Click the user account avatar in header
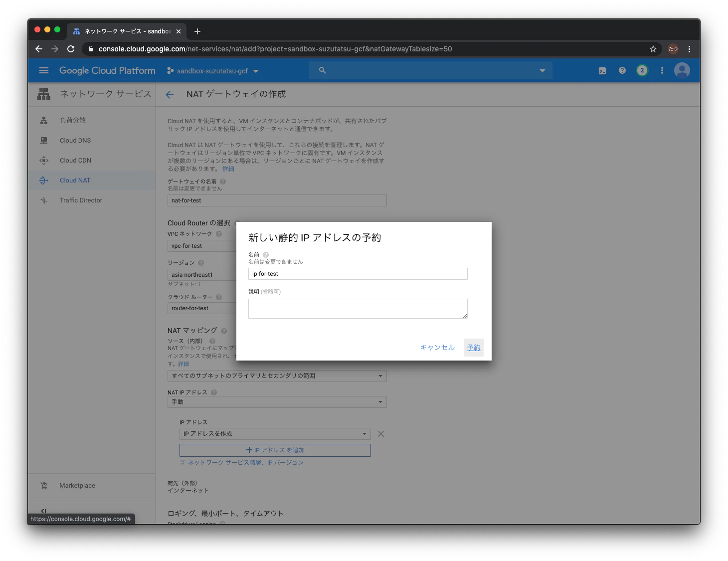This screenshot has height=561, width=728. 682,70
